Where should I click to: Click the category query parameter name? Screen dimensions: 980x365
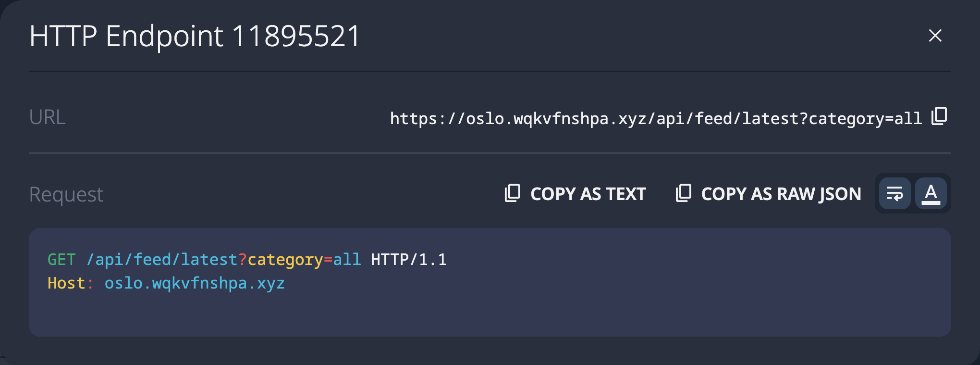coord(285,260)
